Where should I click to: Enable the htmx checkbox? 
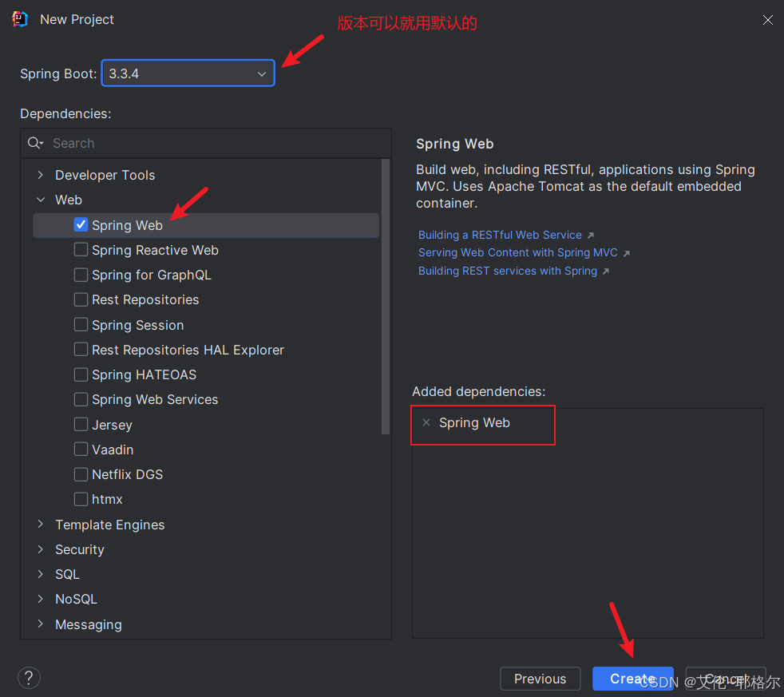(x=81, y=499)
